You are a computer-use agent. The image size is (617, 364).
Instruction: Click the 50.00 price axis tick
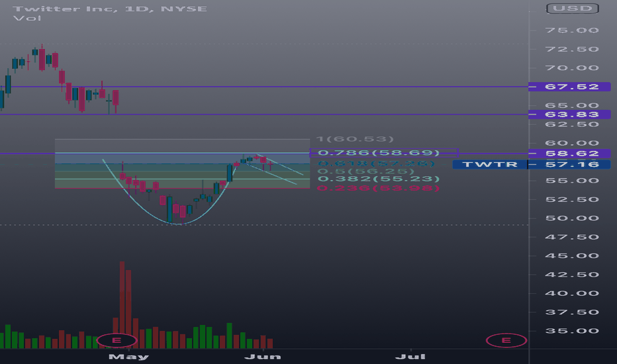click(x=572, y=218)
